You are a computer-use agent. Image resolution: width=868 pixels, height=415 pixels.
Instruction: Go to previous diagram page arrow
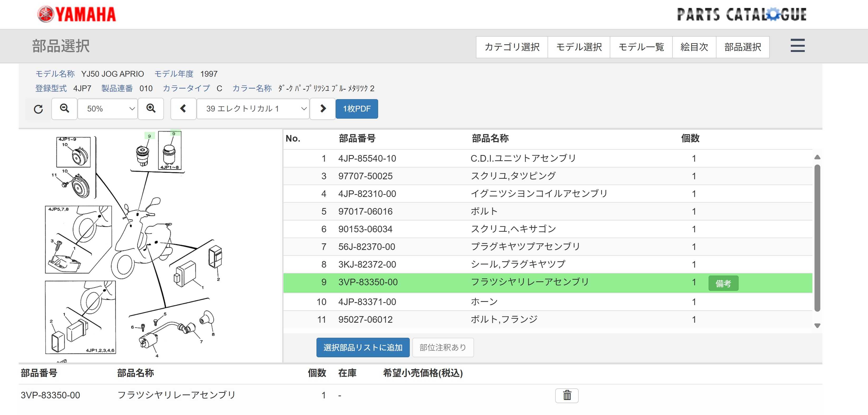pyautogui.click(x=183, y=109)
